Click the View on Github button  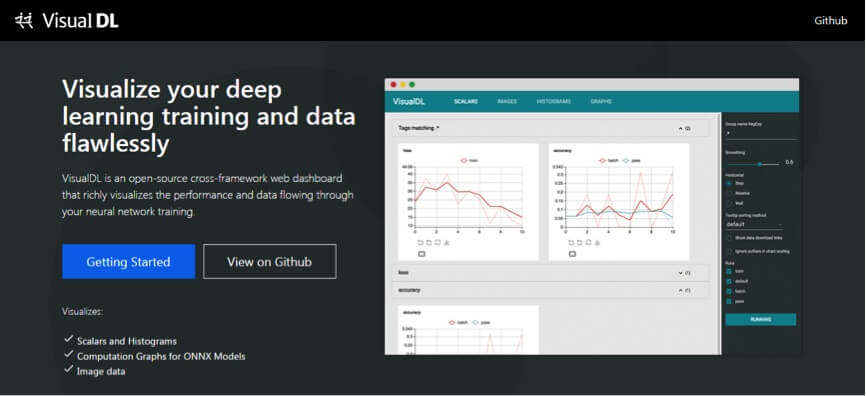270,261
